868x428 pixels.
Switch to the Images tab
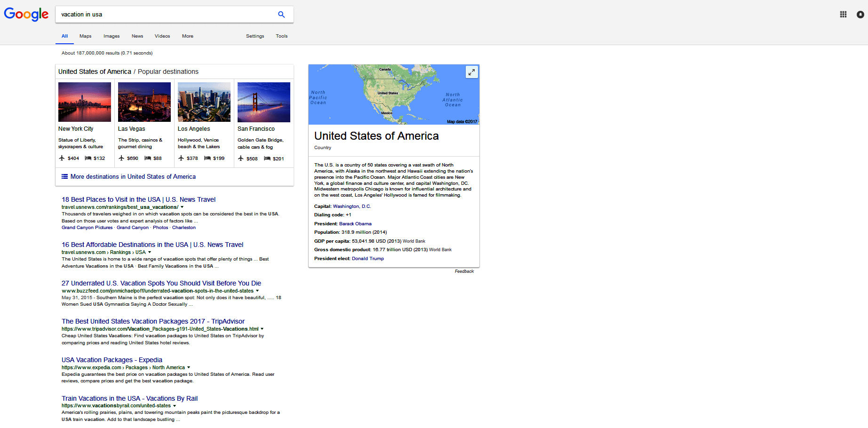coord(111,36)
